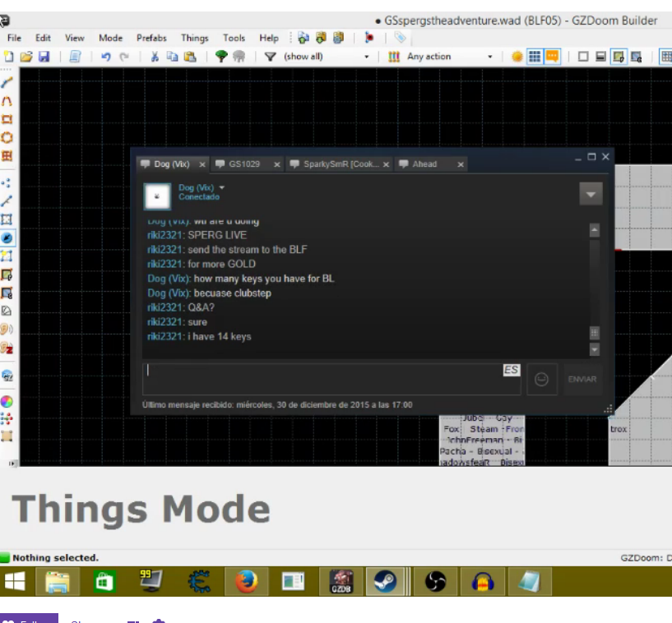
Task: Open the emoticon picker in the chat
Action: click(x=541, y=380)
